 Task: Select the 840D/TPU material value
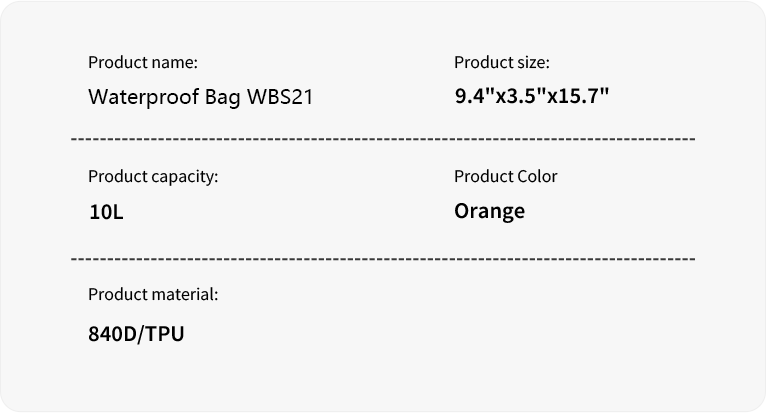[x=136, y=334]
